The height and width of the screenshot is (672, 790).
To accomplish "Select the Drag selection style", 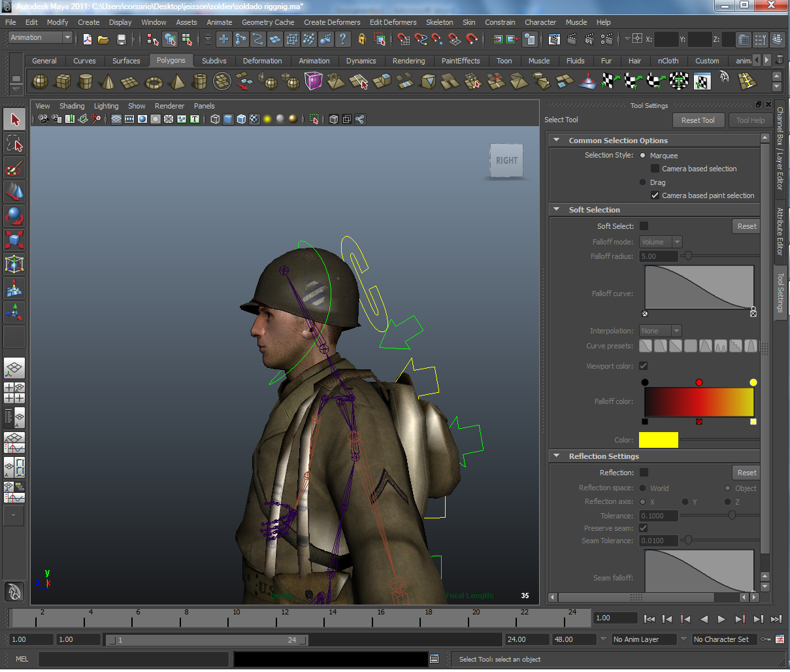I will coord(643,182).
